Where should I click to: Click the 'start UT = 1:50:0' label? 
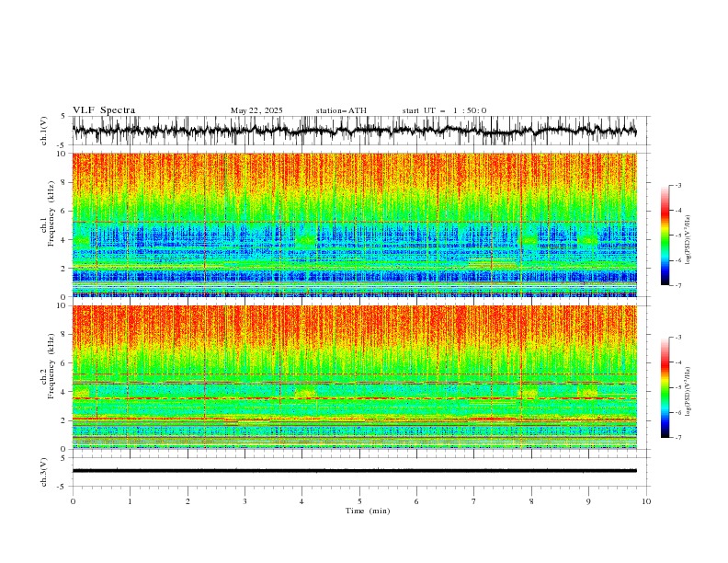(x=444, y=110)
